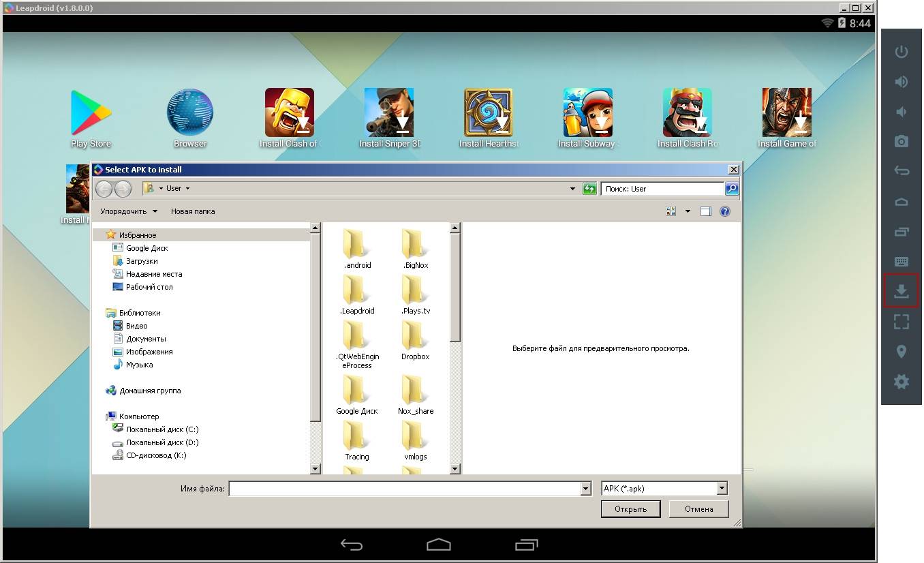Select the .BigNox folder
The height and width of the screenshot is (563, 924).
pyautogui.click(x=415, y=249)
